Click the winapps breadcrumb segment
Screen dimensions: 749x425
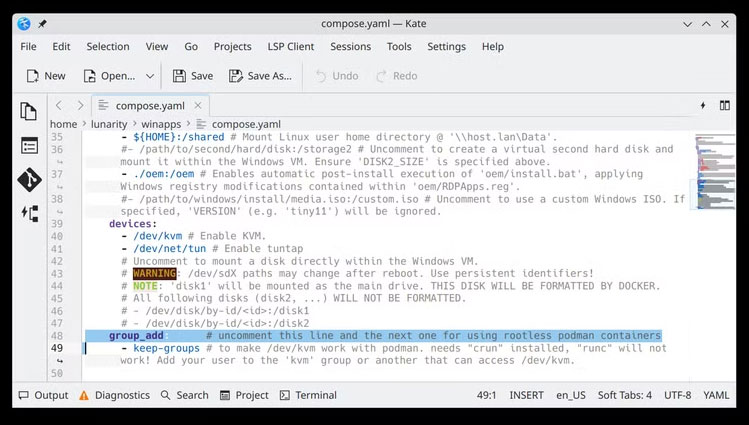(161, 124)
